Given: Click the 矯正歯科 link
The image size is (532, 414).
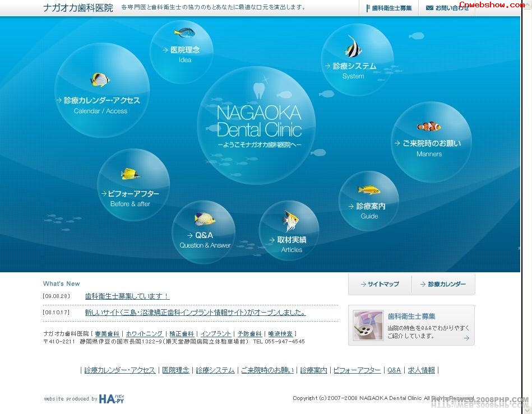Looking at the screenshot, I should click(182, 334).
